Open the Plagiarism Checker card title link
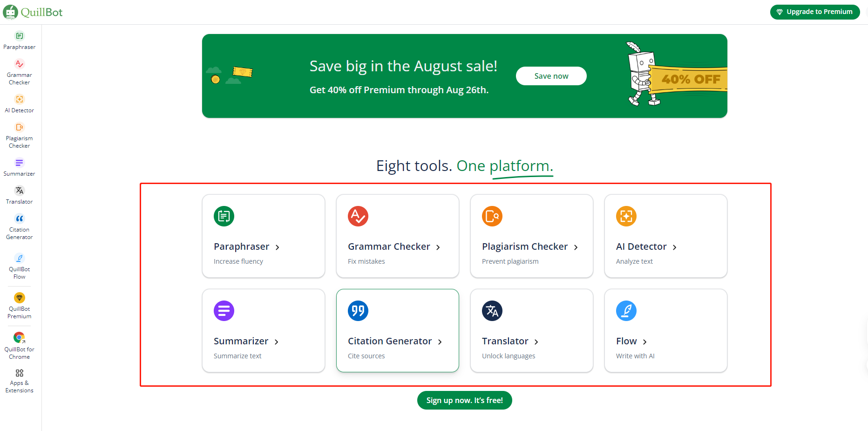The width and height of the screenshot is (868, 431). 525,246
